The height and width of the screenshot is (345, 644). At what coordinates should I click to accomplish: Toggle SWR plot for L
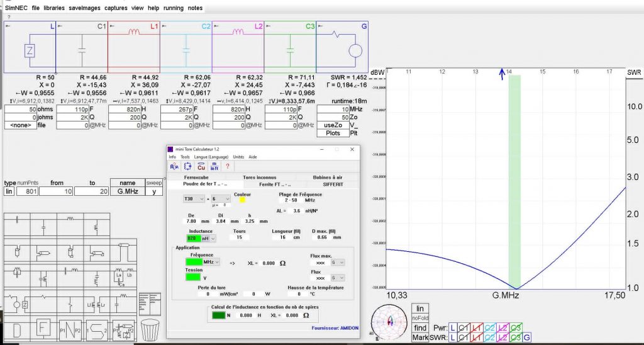(453, 337)
